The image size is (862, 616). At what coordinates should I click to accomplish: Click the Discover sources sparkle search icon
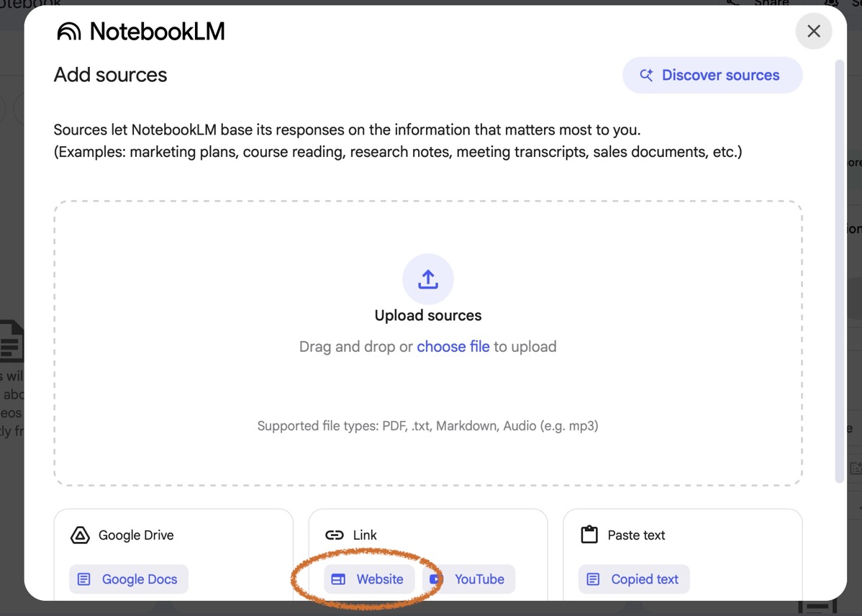point(646,75)
